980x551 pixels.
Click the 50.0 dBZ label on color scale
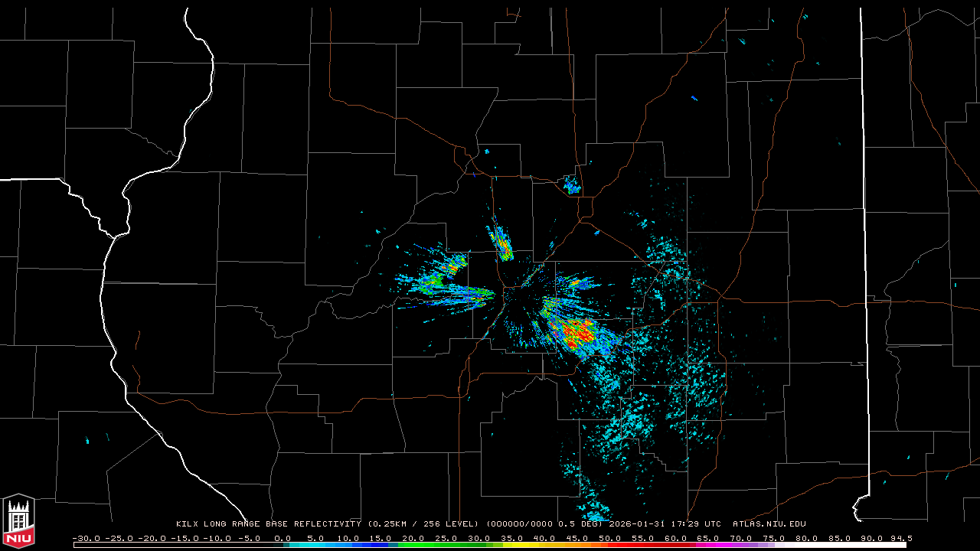pos(609,538)
